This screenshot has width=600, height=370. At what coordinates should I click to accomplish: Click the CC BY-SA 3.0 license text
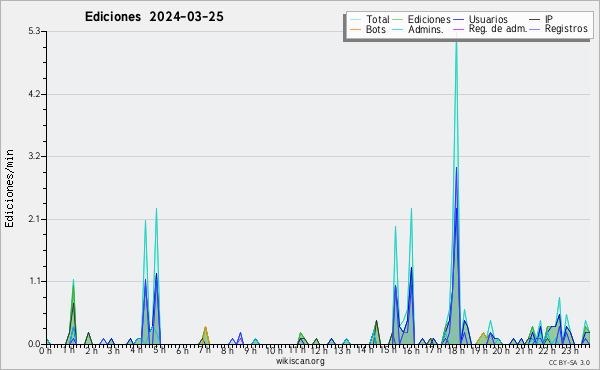coord(569,363)
